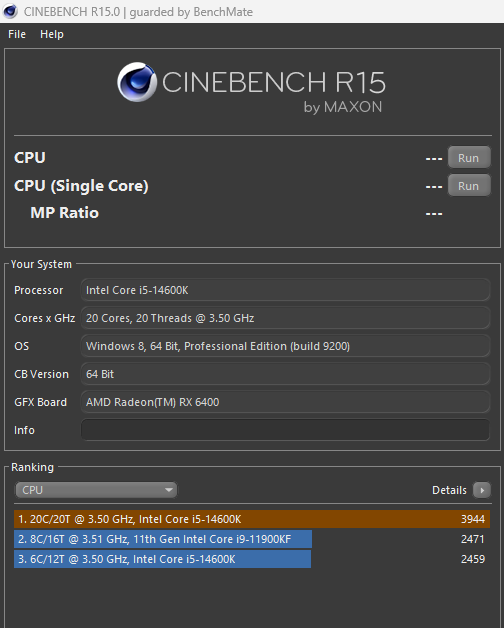
Task: Click the CB Version 64 Bit field
Action: [x=285, y=374]
